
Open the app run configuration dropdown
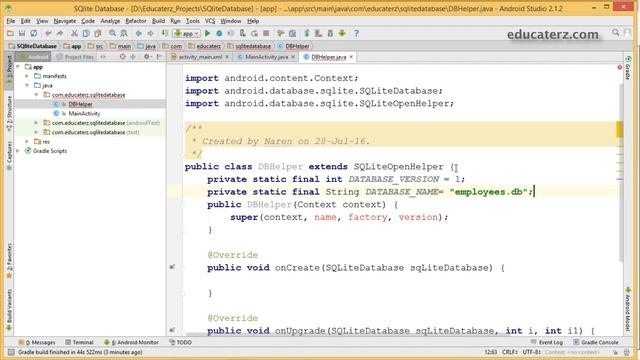coord(187,33)
